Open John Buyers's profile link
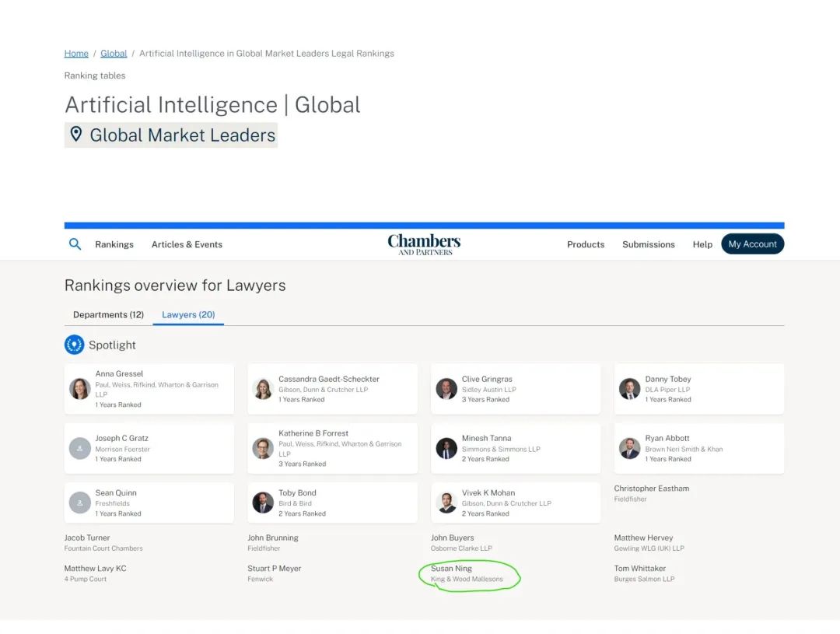Screen dimensions: 840x634 (452, 538)
